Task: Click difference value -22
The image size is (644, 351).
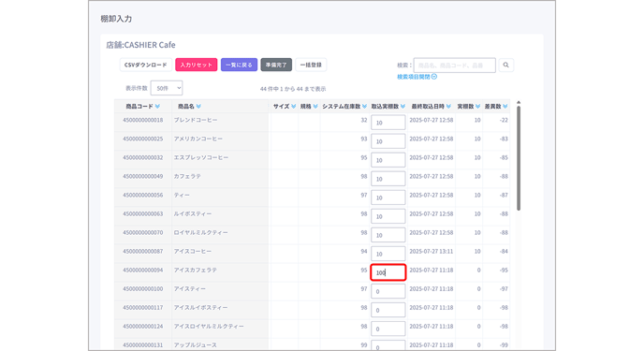Action: click(x=504, y=120)
